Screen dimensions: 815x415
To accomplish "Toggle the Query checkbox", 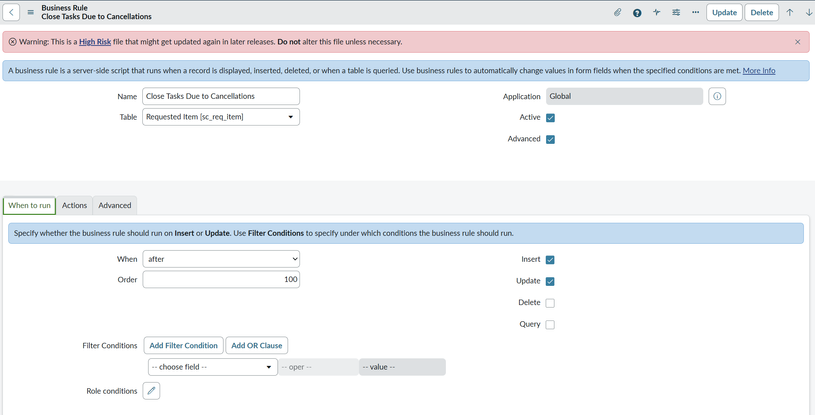I will (x=550, y=325).
